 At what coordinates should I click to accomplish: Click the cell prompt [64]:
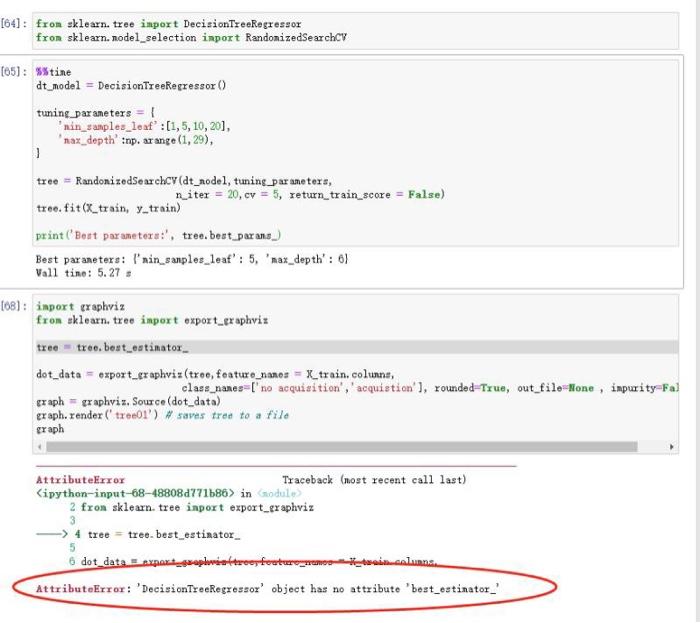click(x=14, y=24)
